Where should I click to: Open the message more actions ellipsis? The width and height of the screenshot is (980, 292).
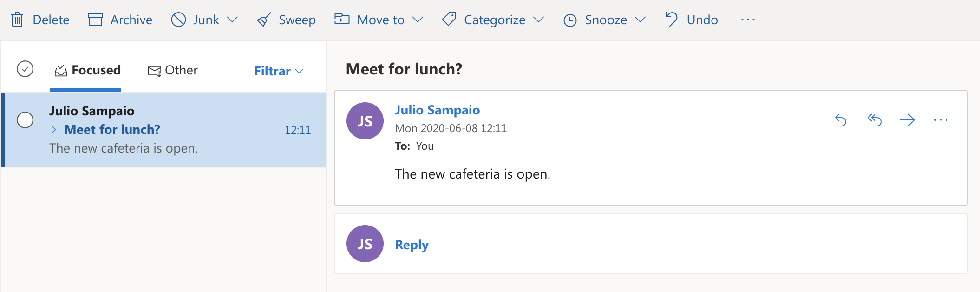[941, 120]
